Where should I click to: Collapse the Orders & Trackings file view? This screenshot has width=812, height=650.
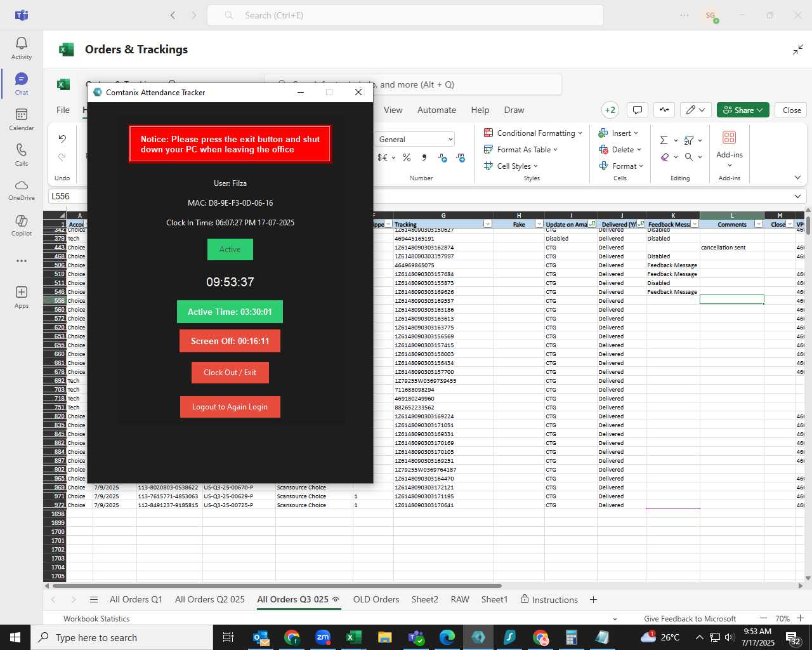coord(797,50)
